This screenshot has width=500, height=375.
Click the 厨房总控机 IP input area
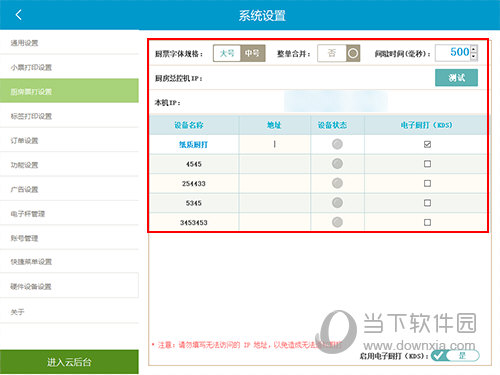317,78
